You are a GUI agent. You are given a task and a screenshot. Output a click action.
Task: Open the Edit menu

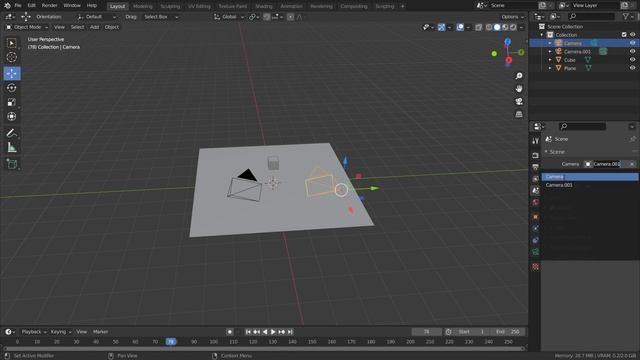click(31, 6)
